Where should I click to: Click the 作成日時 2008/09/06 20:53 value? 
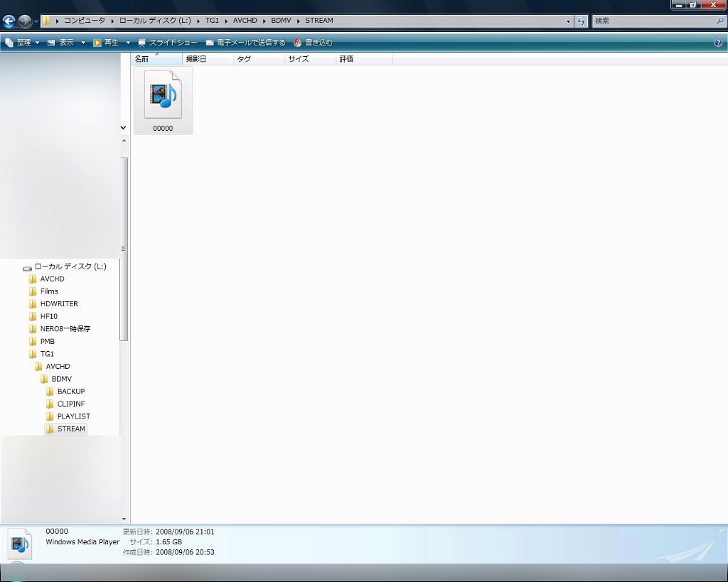pyautogui.click(x=185, y=552)
